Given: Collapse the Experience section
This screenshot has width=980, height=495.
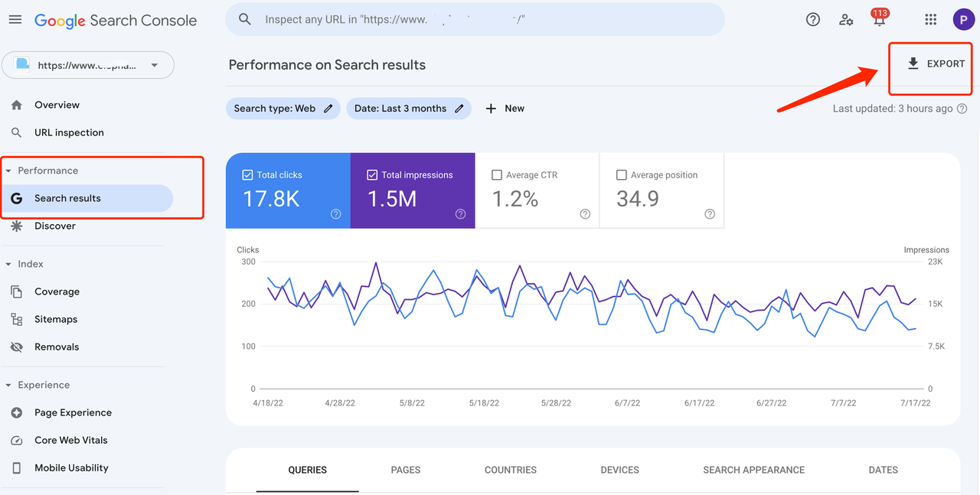Looking at the screenshot, I should 8,385.
